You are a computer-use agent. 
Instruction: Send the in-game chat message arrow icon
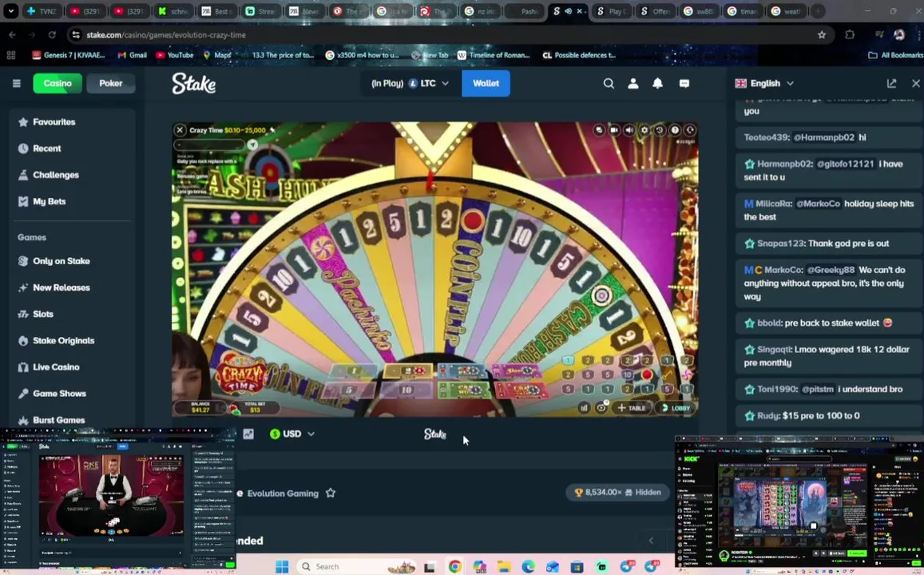coord(252,145)
